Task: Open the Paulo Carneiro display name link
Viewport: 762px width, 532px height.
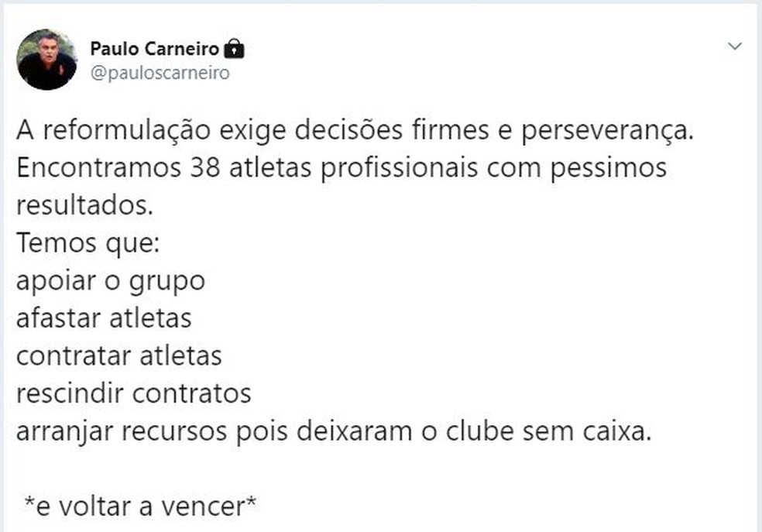Action: 155,49
